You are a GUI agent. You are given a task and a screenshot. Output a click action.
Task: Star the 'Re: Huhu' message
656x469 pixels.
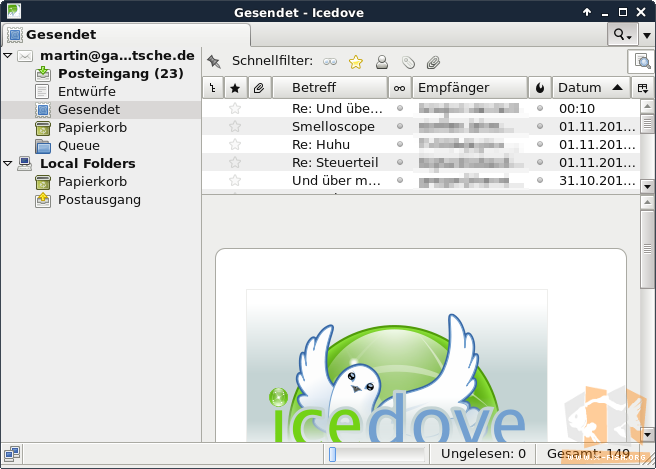point(235,144)
